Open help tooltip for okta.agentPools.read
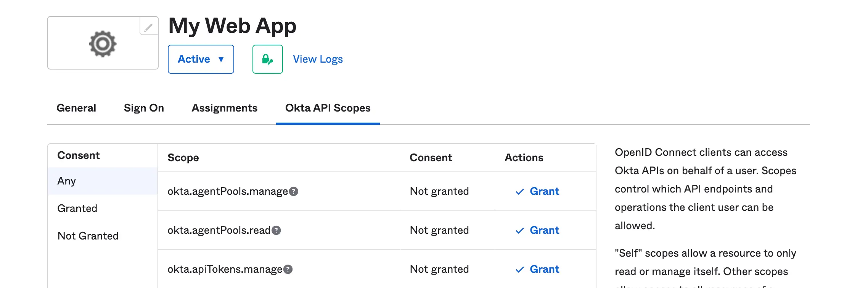This screenshot has height=288, width=868. pyautogui.click(x=276, y=230)
